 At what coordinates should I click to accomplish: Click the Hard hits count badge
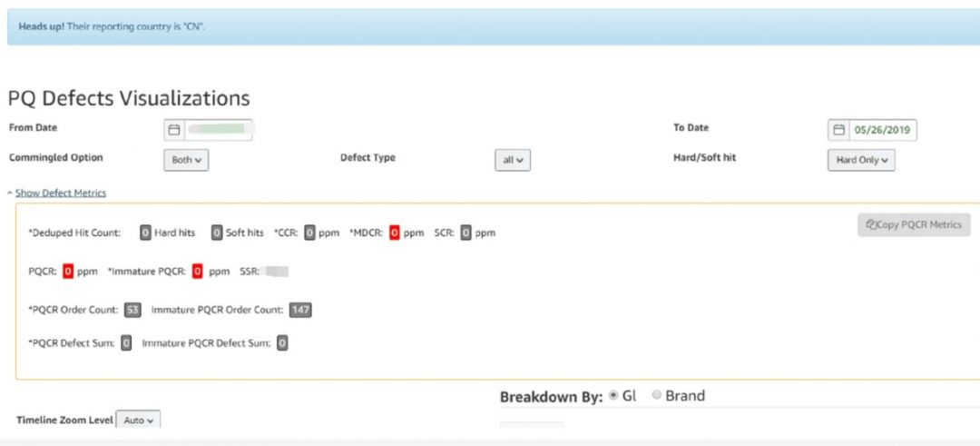(145, 233)
